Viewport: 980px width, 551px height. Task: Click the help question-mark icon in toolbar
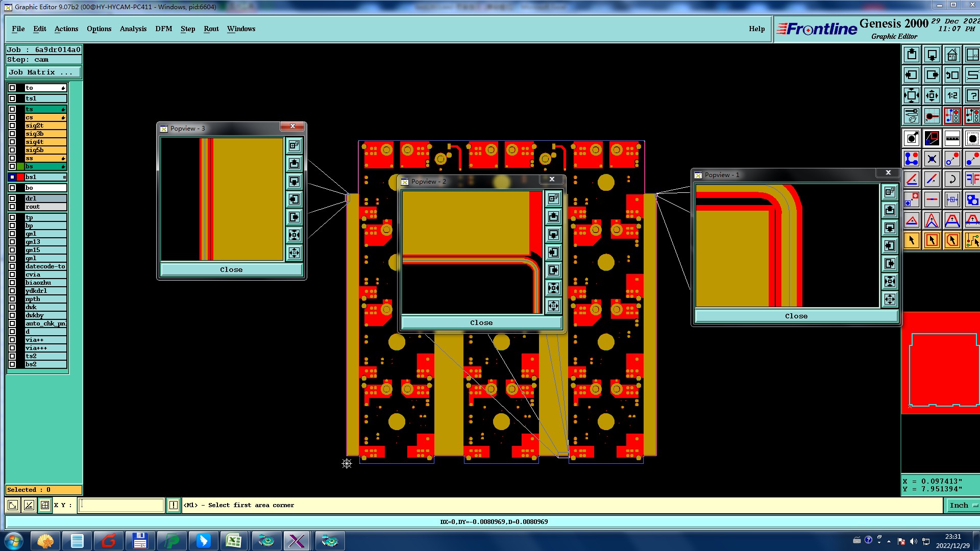(x=972, y=95)
